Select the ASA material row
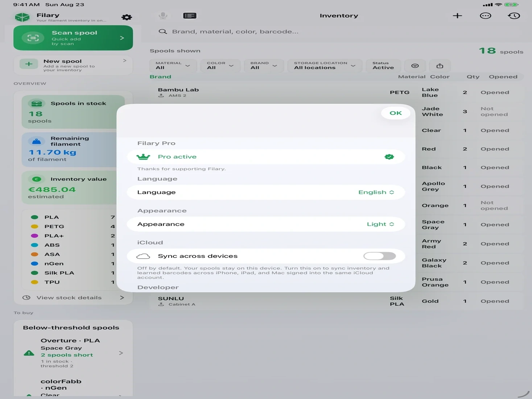Viewport: 532px width, 399px height. [x=73, y=254]
